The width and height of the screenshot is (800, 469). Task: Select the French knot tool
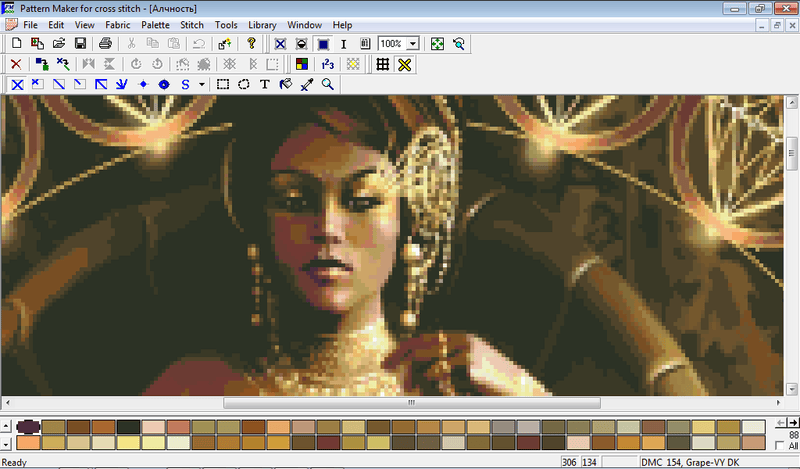click(143, 85)
